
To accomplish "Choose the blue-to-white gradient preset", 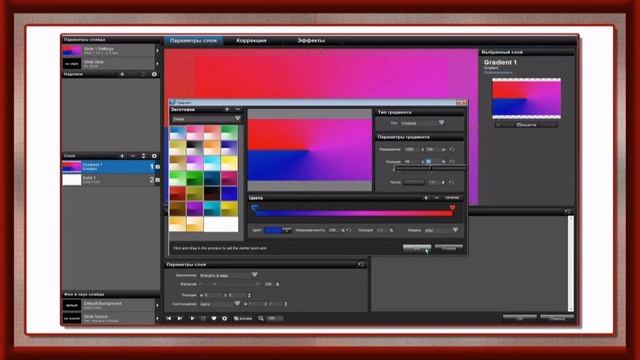I will tap(178, 133).
